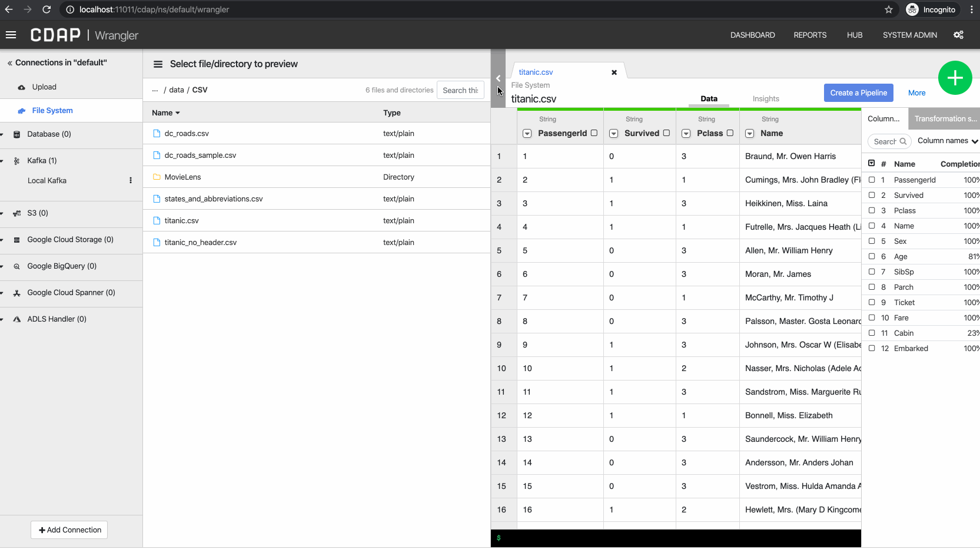Image resolution: width=980 pixels, height=549 pixels.
Task: Click the MovieLens folder icon
Action: tap(157, 177)
